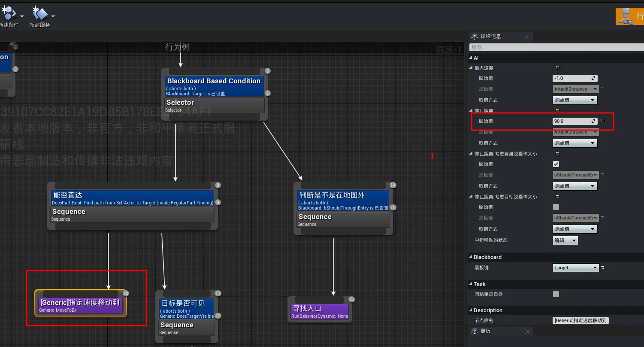Reset 停止距离|考虑目标胶囊体大小 with its yellow arrow
Image resolution: width=644 pixels, height=347 pixels.
click(557, 197)
